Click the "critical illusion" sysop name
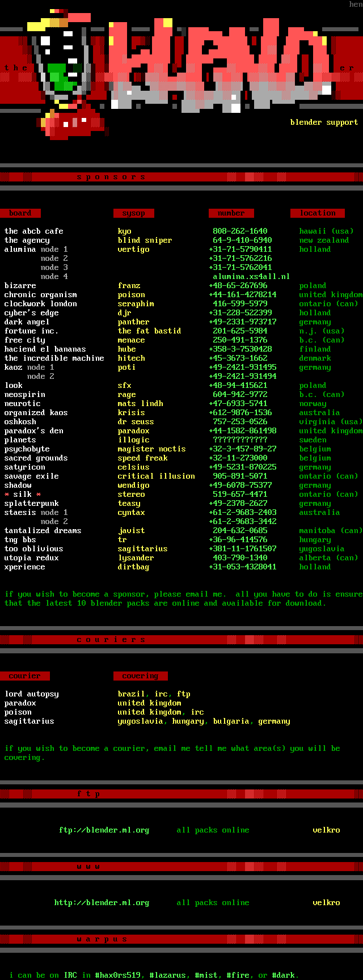Screen dimensions: 363x980 [x=156, y=476]
